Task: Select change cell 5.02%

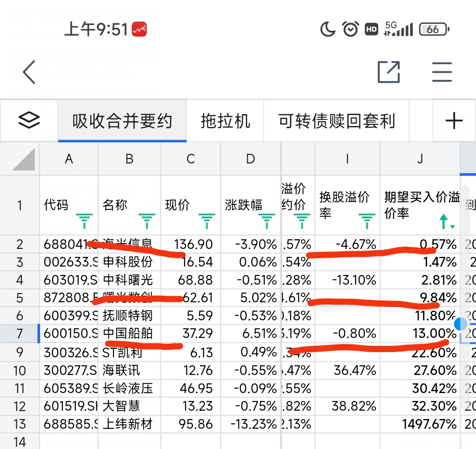Action: tap(251, 298)
